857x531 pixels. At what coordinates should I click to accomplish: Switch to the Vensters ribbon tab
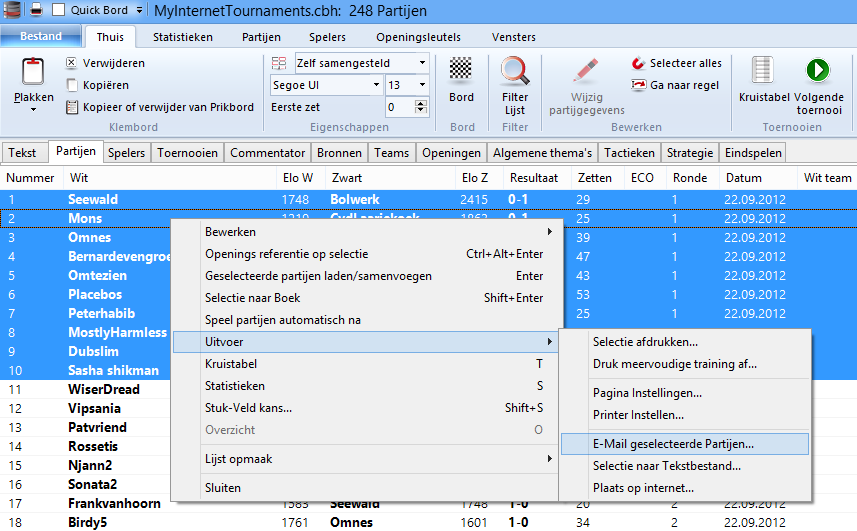[x=513, y=37]
